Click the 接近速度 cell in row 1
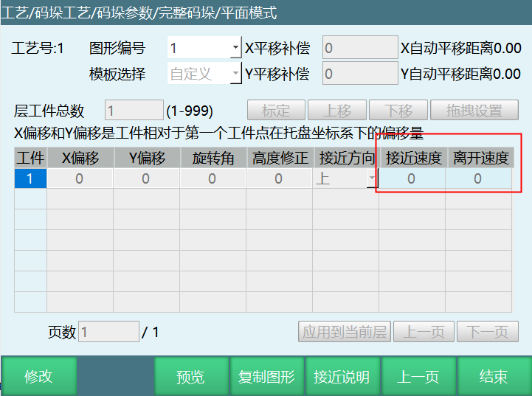Viewport: 532px width, 396px height. (411, 178)
